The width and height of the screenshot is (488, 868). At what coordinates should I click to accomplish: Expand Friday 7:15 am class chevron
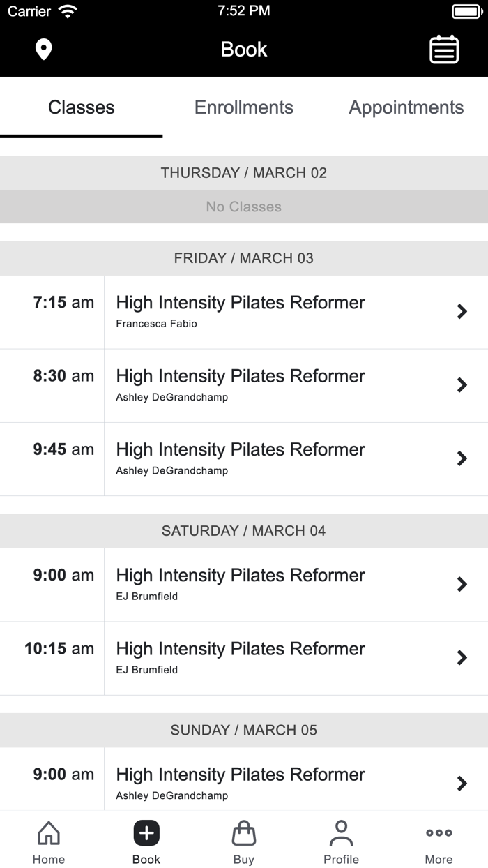click(462, 312)
